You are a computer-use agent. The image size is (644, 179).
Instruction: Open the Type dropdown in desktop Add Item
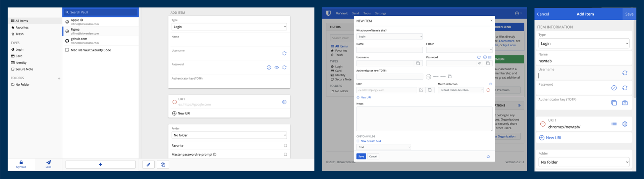[229, 27]
